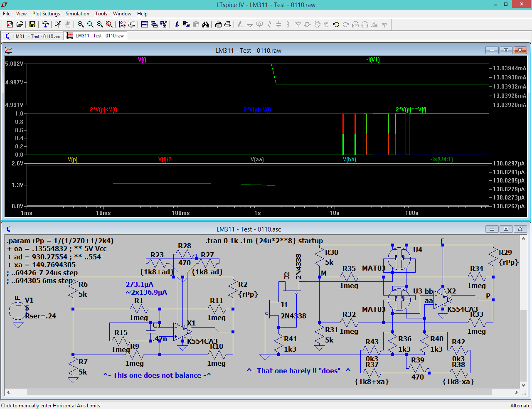Open the Help menu

click(x=142, y=14)
